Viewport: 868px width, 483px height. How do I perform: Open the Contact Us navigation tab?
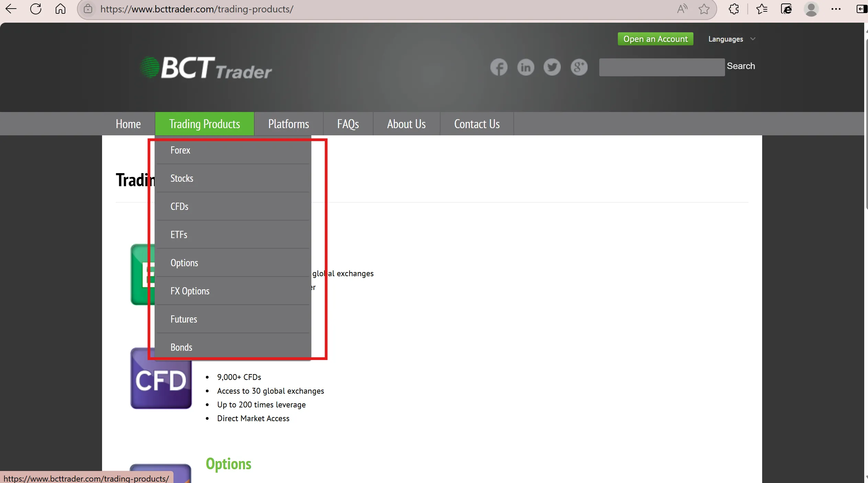(x=477, y=124)
